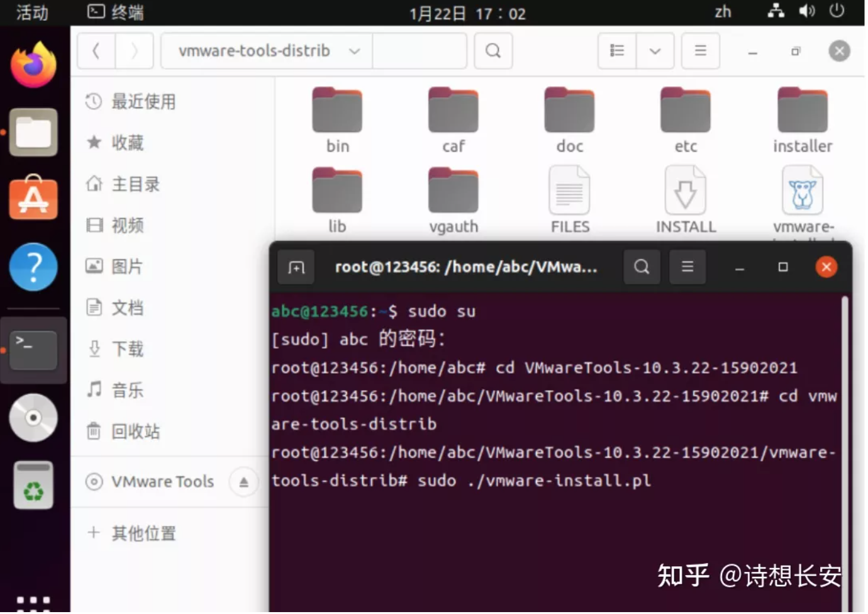Close the Files window
The width and height of the screenshot is (868, 614).
pos(839,51)
